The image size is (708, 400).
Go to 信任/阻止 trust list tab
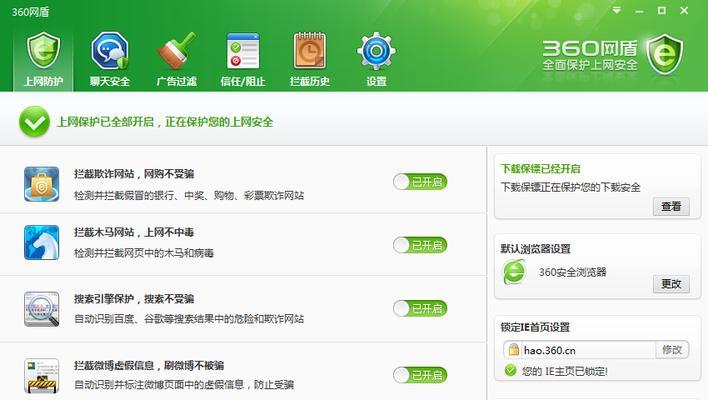243,59
